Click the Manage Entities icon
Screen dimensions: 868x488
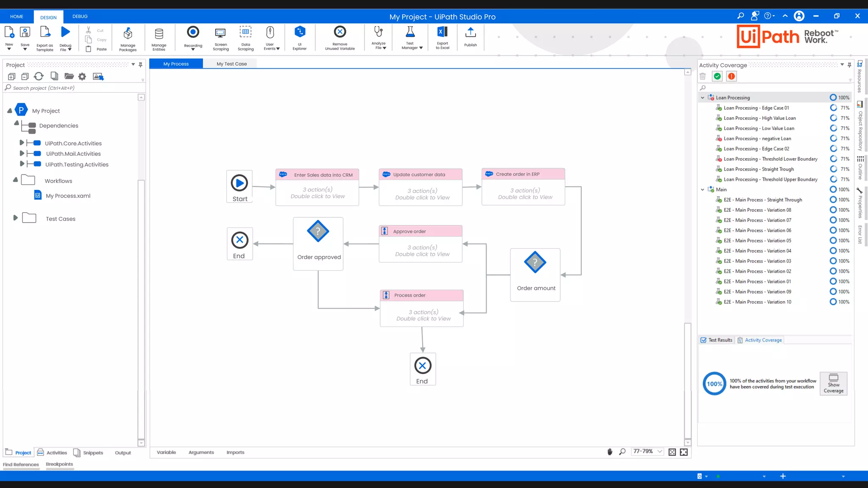(159, 34)
